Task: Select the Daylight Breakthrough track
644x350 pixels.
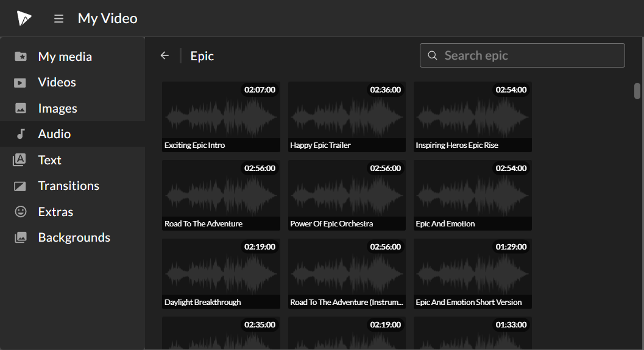Action: click(x=221, y=274)
